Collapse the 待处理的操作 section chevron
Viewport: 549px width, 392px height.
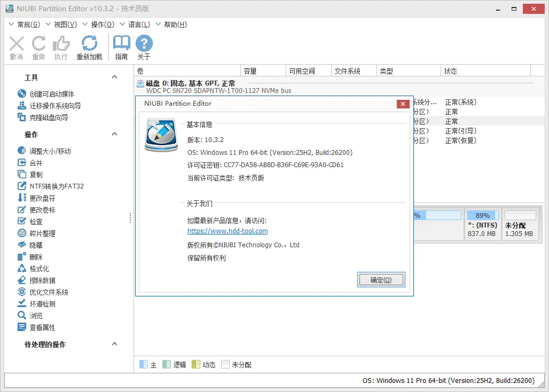pyautogui.click(x=114, y=344)
